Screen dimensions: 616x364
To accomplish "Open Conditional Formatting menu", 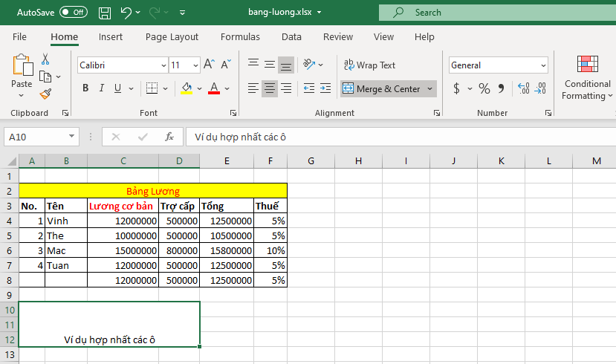I will click(x=587, y=78).
